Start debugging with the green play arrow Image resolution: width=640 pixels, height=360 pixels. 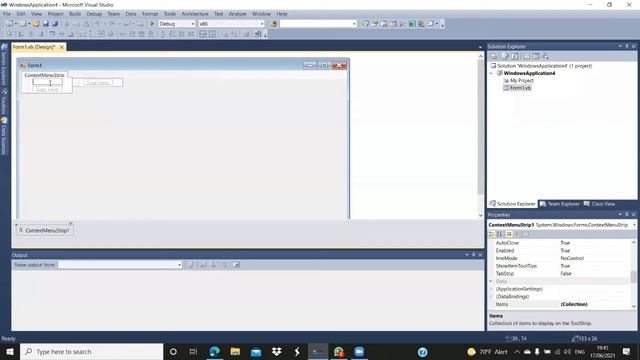[152, 24]
